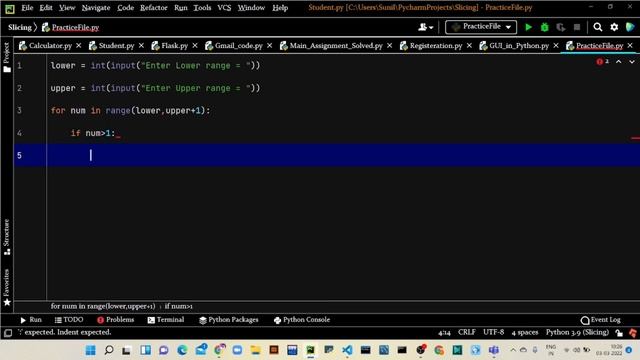Open the File menu

(27, 8)
